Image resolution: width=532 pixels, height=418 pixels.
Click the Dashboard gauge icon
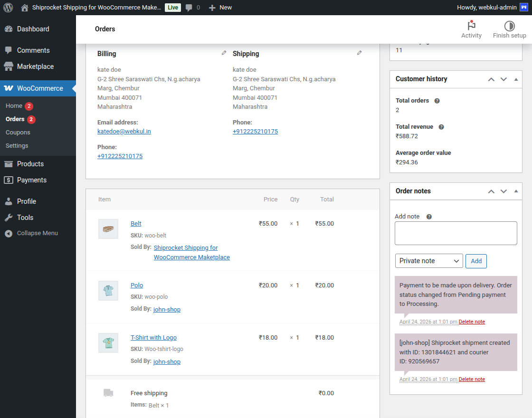click(9, 29)
